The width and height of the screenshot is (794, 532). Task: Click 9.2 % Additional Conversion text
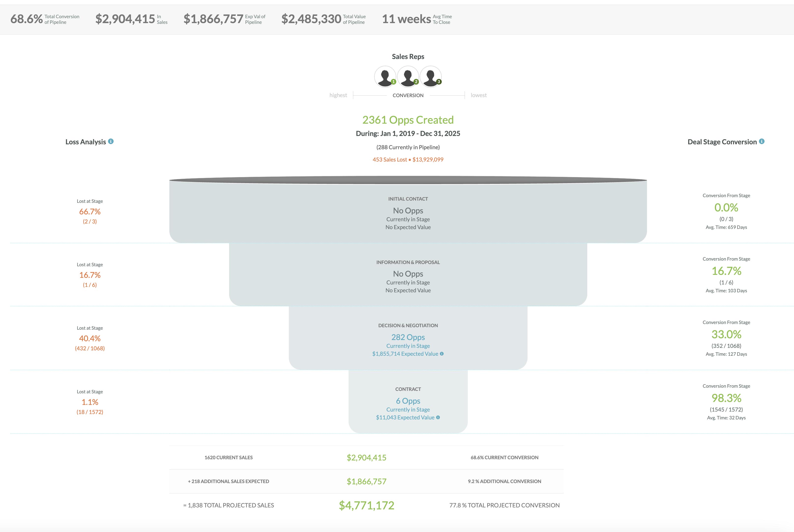[x=504, y=481]
